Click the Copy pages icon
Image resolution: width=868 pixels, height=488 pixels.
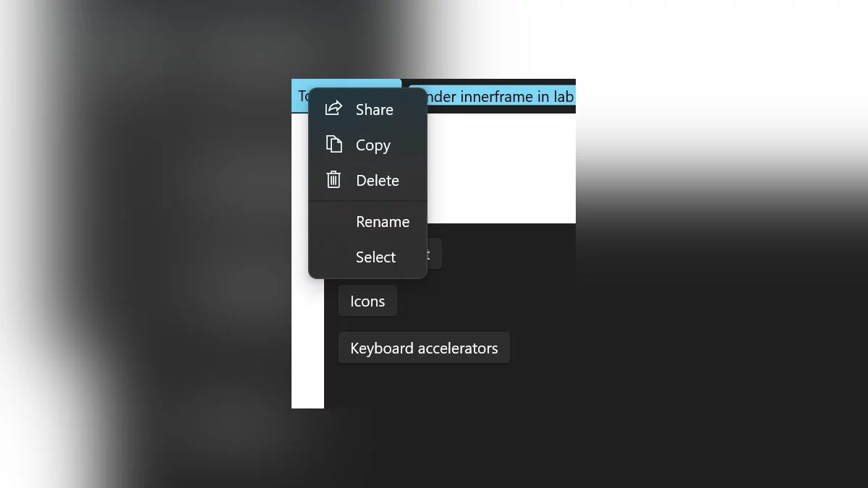click(x=333, y=144)
